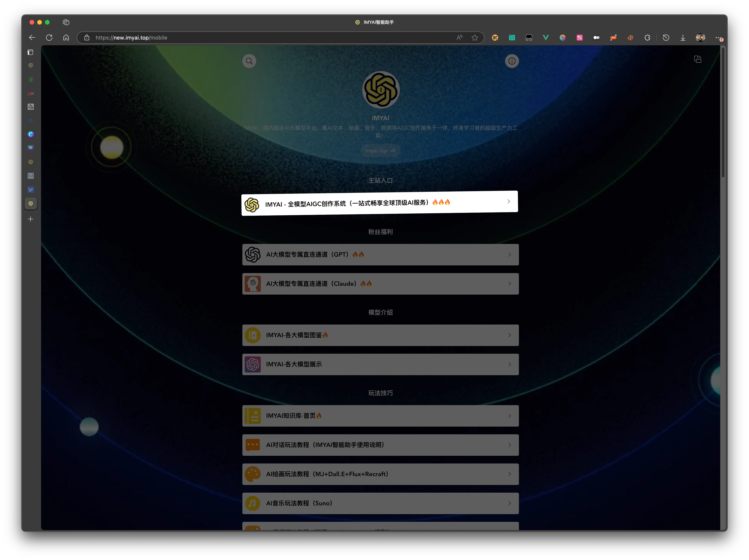This screenshot has width=749, height=560.
Task: Open IMYAI 全模型AIGC创作系统 link
Action: (379, 203)
